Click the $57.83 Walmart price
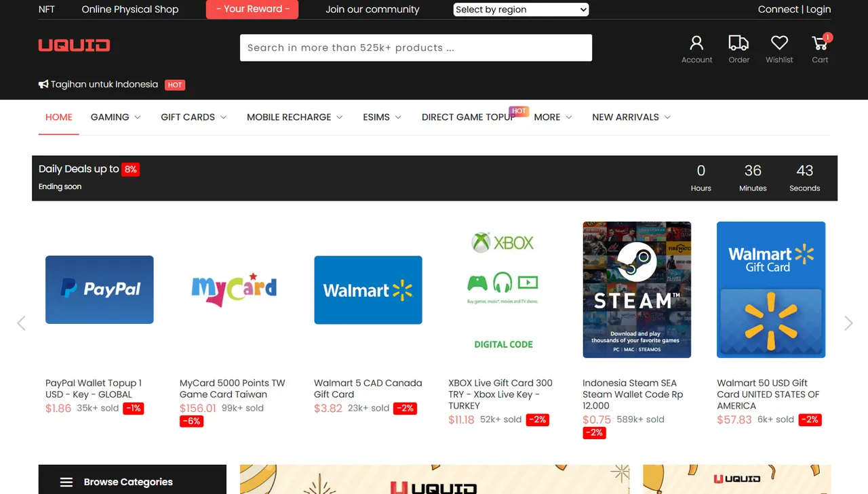The width and height of the screenshot is (868, 494). coord(734,420)
